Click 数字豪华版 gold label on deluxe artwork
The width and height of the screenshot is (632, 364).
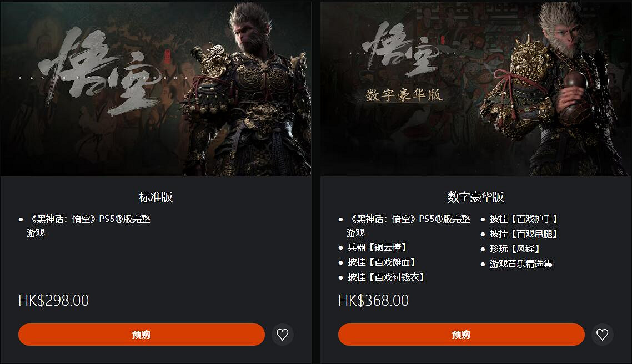pos(404,95)
